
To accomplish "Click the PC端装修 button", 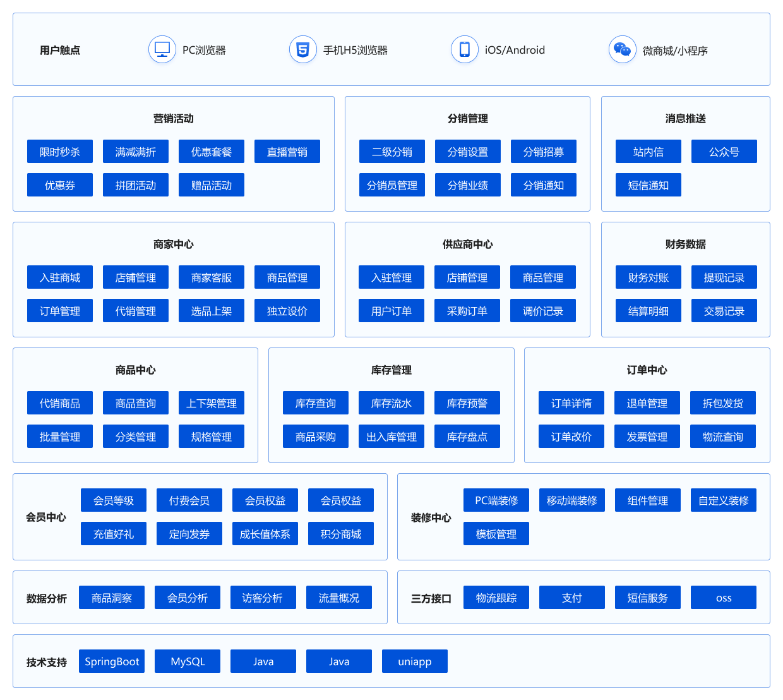I will coord(496,500).
